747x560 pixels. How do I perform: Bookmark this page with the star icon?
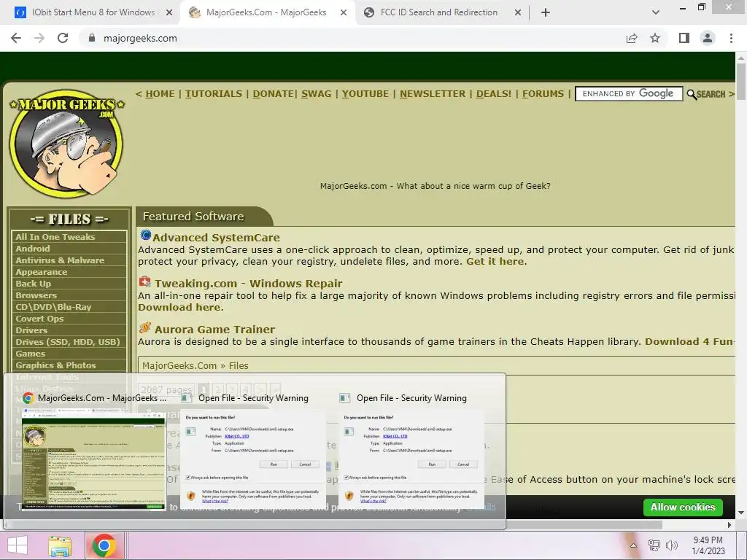(655, 38)
